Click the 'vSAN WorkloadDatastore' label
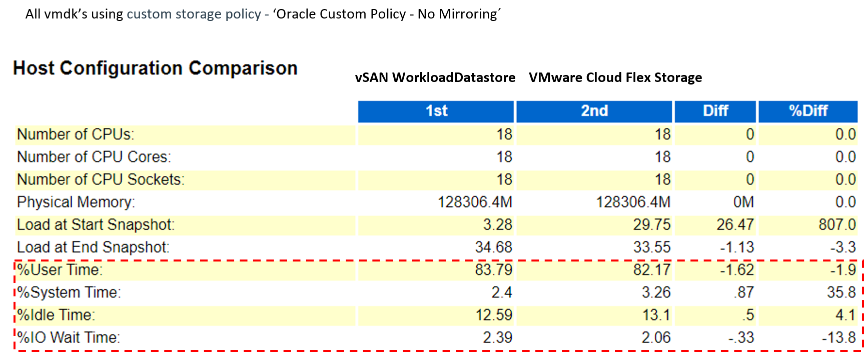868x357 pixels. tap(435, 77)
